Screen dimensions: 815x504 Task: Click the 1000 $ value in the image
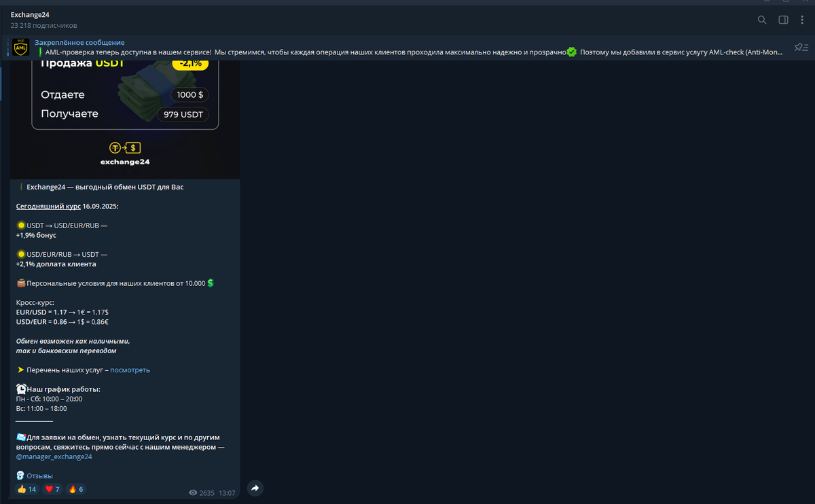189,95
